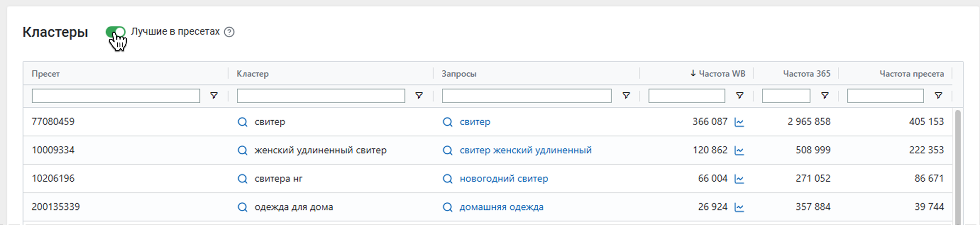Click search icon beside cluster одежда для дома
The height and width of the screenshot is (225, 980).
coord(242,207)
